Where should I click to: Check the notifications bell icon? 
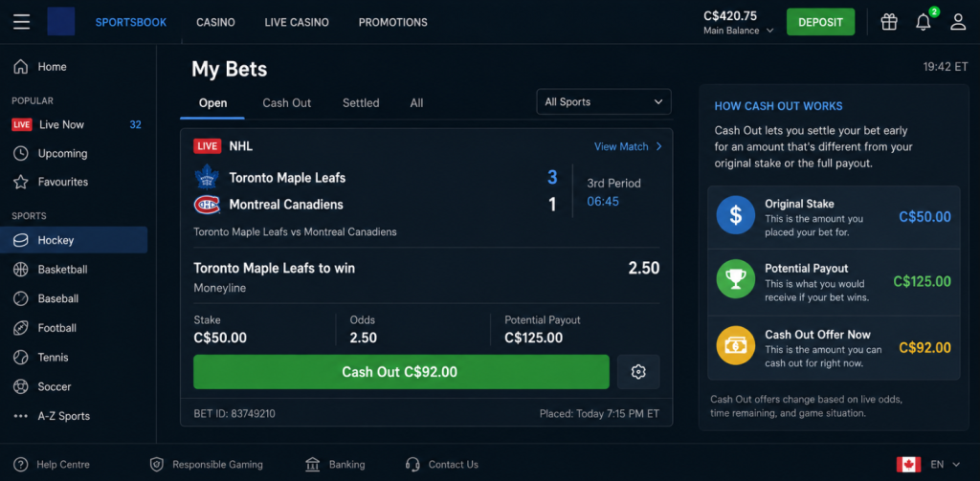coord(924,23)
